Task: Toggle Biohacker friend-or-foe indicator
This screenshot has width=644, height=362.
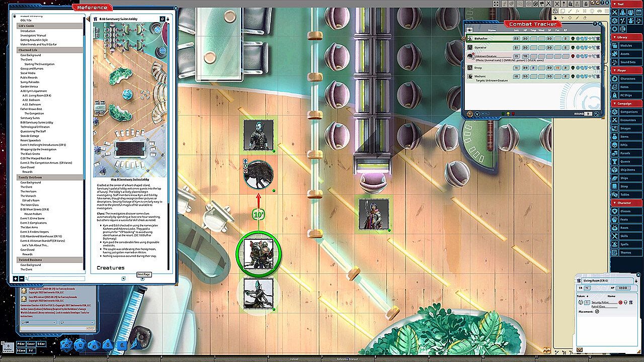Action: click(x=573, y=38)
